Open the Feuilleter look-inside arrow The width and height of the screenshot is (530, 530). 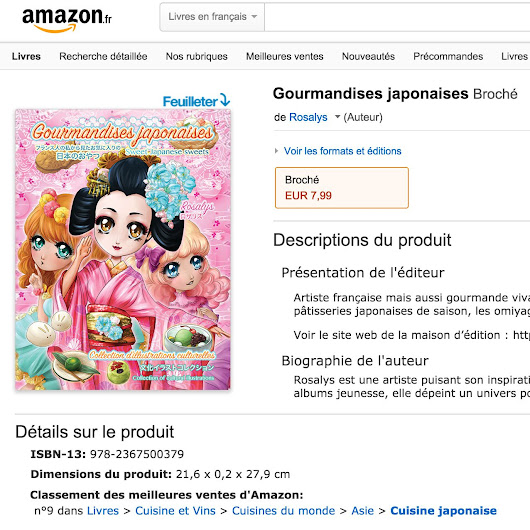(x=196, y=101)
